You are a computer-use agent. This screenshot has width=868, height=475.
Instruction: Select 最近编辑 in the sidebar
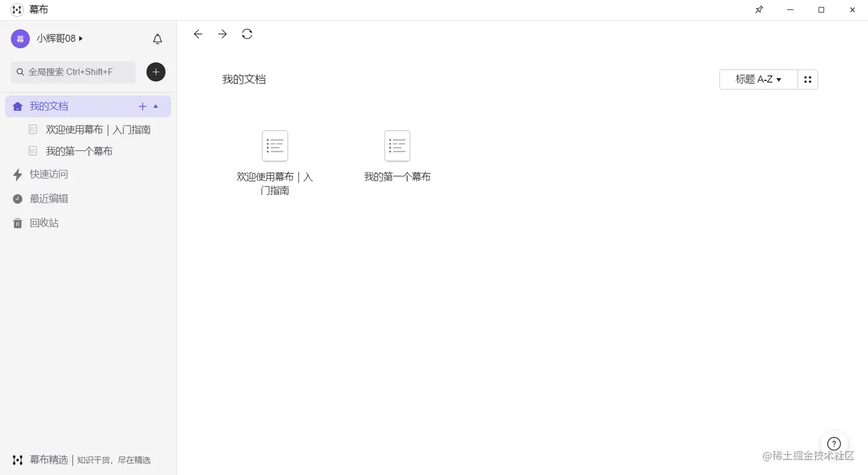pos(49,198)
